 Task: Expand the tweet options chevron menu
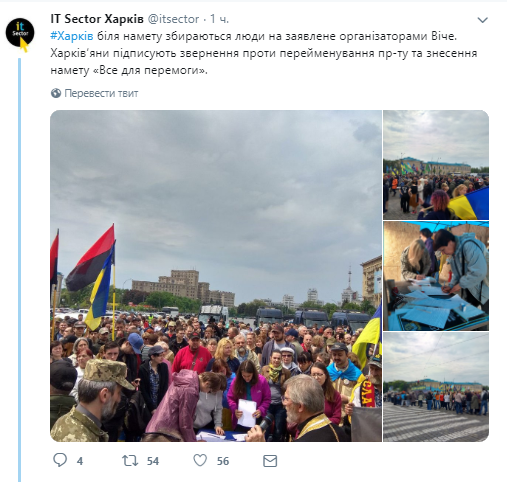point(482,20)
